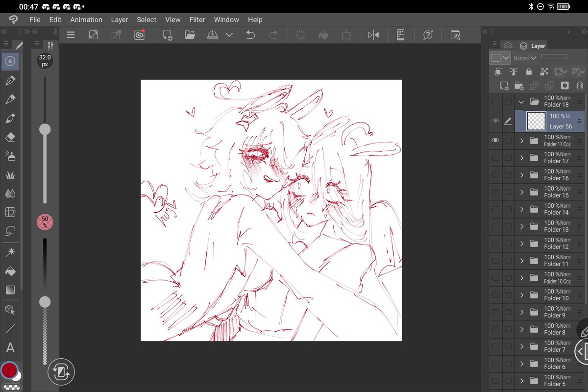Click the Delete layer trash icon
This screenshot has height=392, width=588.
coord(580,86)
